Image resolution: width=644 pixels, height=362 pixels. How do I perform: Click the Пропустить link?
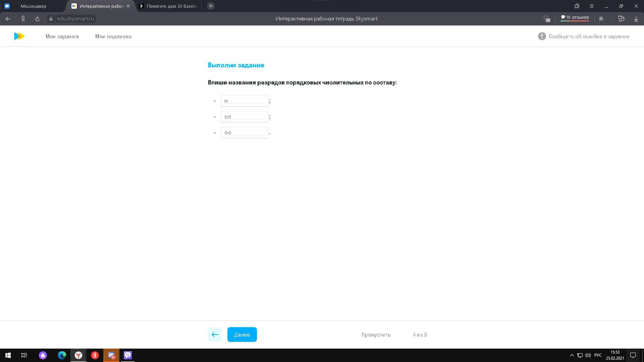pyautogui.click(x=376, y=335)
